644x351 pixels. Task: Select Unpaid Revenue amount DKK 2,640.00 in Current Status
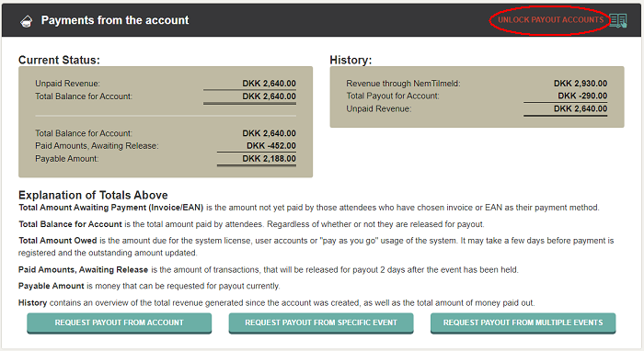269,84
